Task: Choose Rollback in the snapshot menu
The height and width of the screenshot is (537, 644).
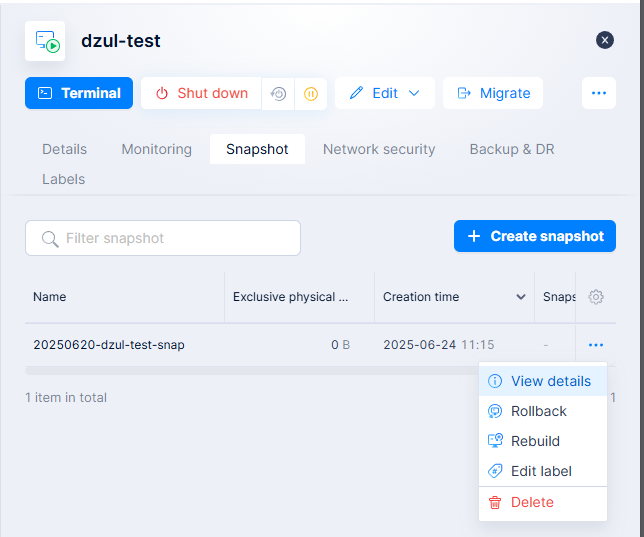Action: point(538,411)
